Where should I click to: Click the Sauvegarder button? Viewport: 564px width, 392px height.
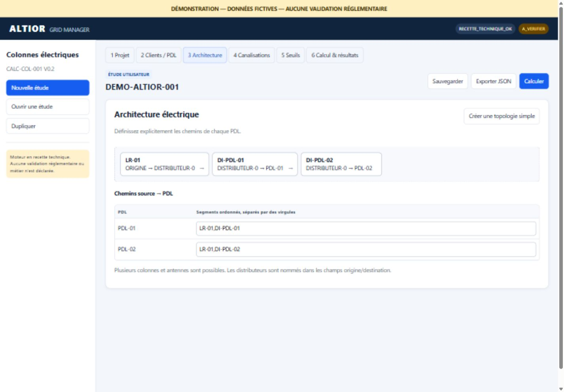[448, 81]
